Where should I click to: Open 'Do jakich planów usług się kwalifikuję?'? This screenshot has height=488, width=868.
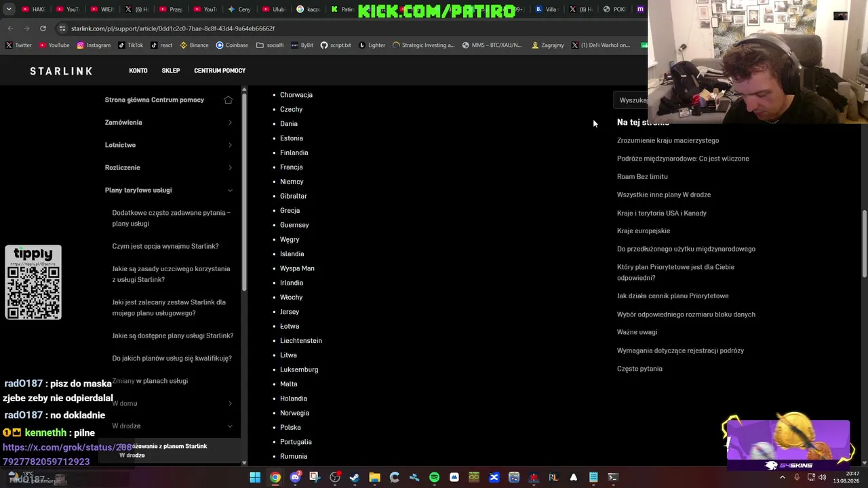[x=172, y=359]
